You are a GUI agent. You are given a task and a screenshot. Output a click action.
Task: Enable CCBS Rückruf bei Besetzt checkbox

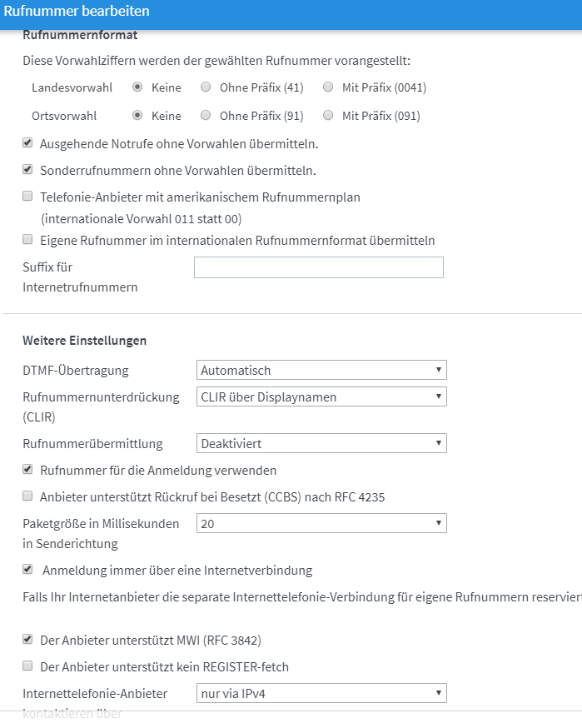pos(27,497)
